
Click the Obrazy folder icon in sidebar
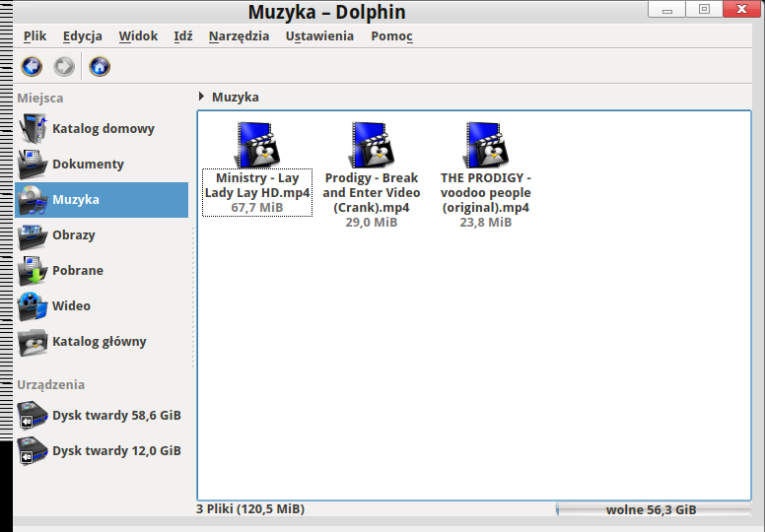pos(33,235)
